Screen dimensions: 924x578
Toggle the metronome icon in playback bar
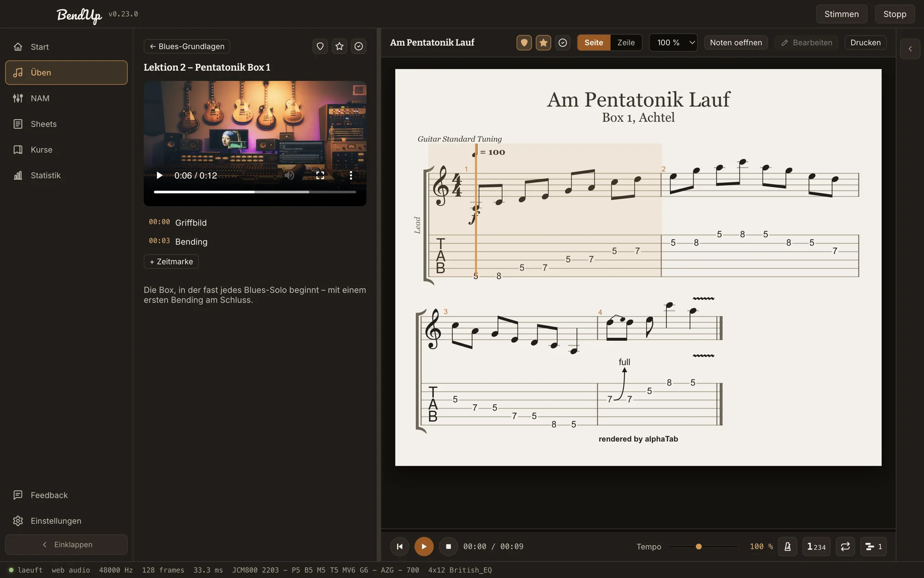[x=788, y=547]
